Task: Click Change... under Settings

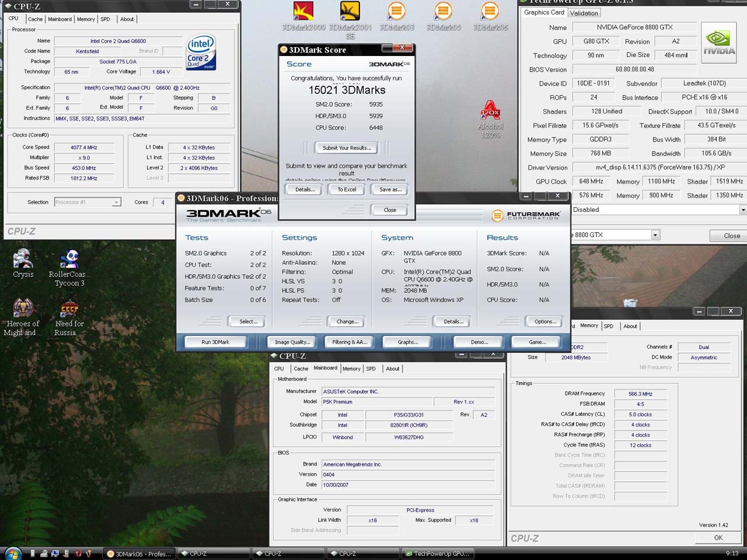Action: click(347, 321)
